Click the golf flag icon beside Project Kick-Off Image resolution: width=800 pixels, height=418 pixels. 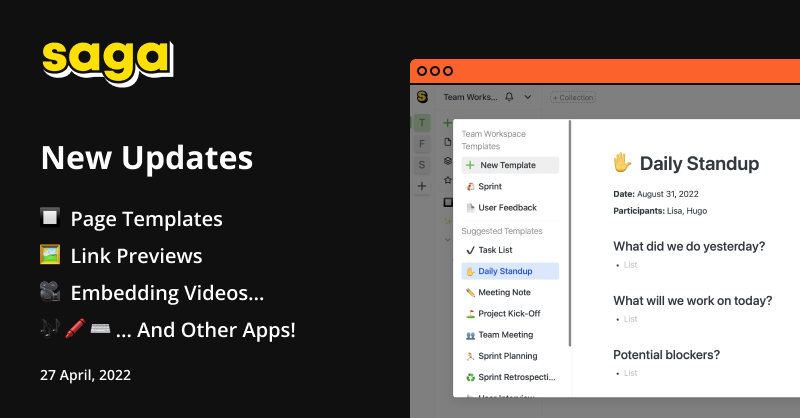point(470,314)
